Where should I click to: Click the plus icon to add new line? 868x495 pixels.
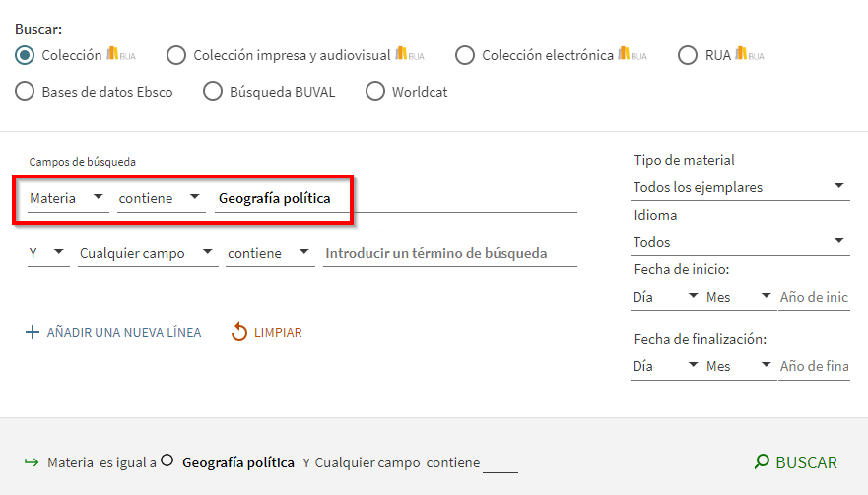click(33, 333)
